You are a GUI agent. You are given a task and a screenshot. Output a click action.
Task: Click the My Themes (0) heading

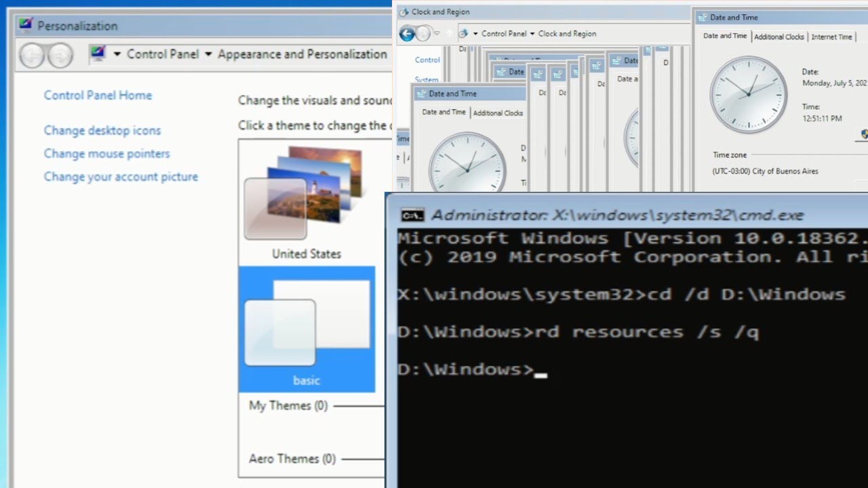pyautogui.click(x=288, y=405)
